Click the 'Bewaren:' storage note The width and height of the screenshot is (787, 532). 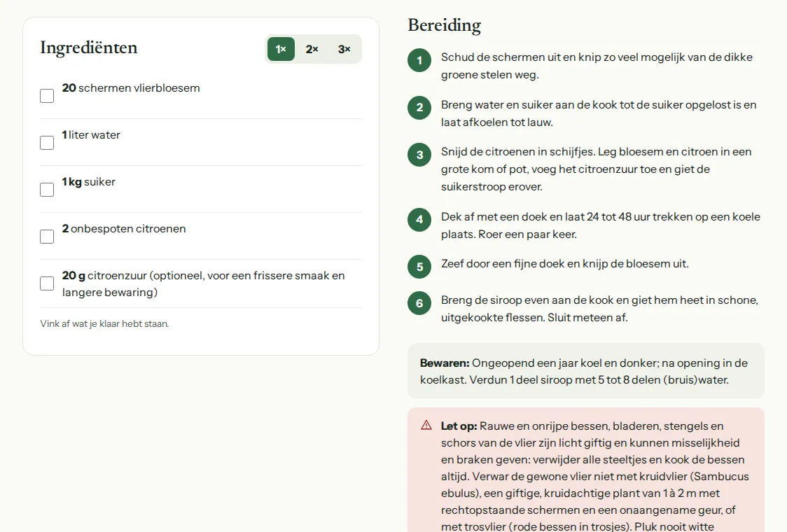pyautogui.click(x=586, y=371)
